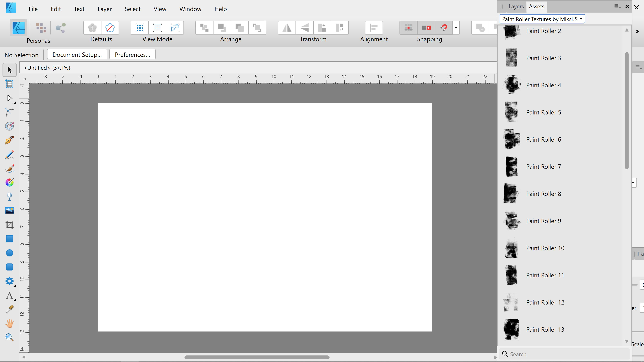The width and height of the screenshot is (644, 362).
Task: Select the Contour tool
Action: pos(10,126)
